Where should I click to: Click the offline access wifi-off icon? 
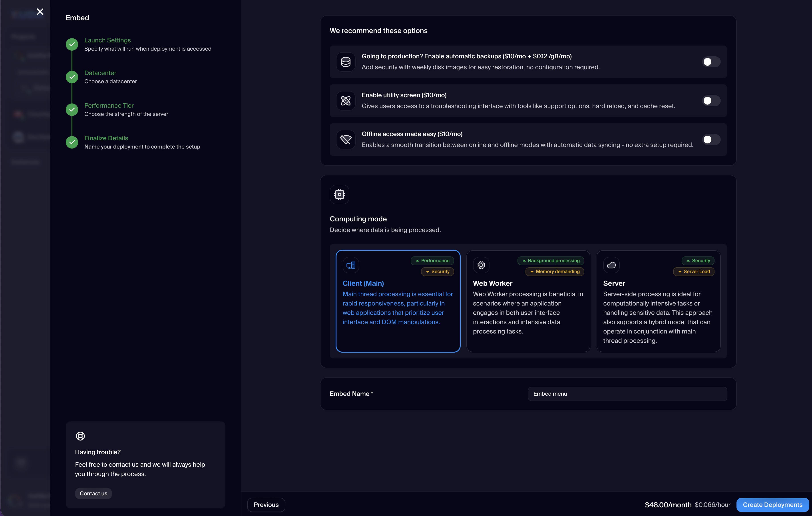[346, 139]
